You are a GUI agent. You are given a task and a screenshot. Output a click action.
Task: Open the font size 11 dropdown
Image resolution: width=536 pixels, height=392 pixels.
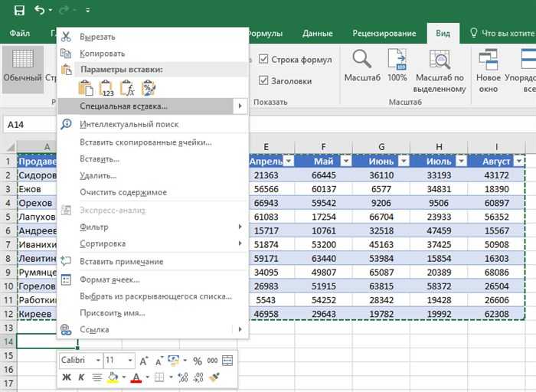pos(130,361)
